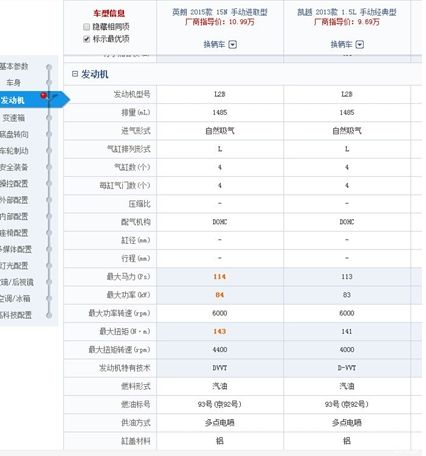Open 凯越 2013款 1.5L 手动经典型 link
The image size is (426, 456).
(347, 12)
